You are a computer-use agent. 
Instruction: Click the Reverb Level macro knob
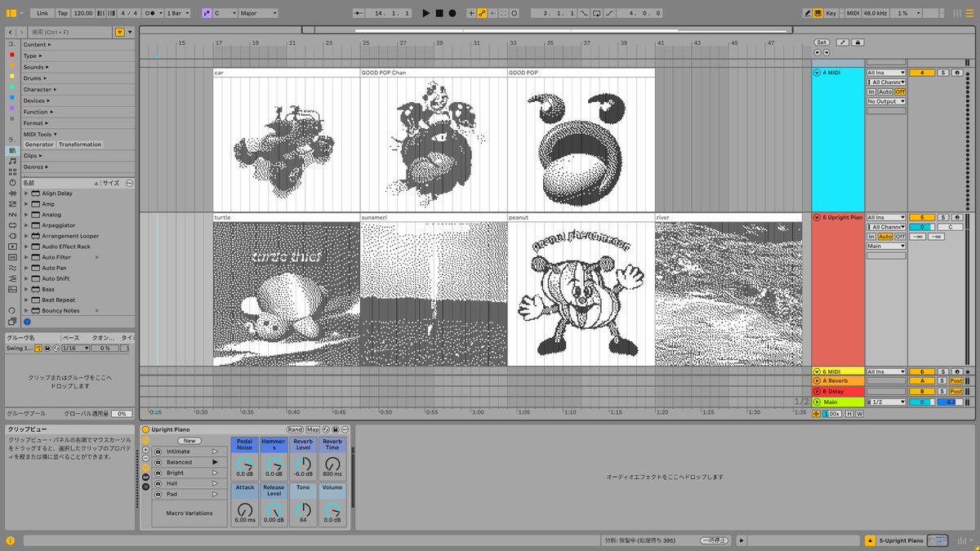click(x=303, y=464)
